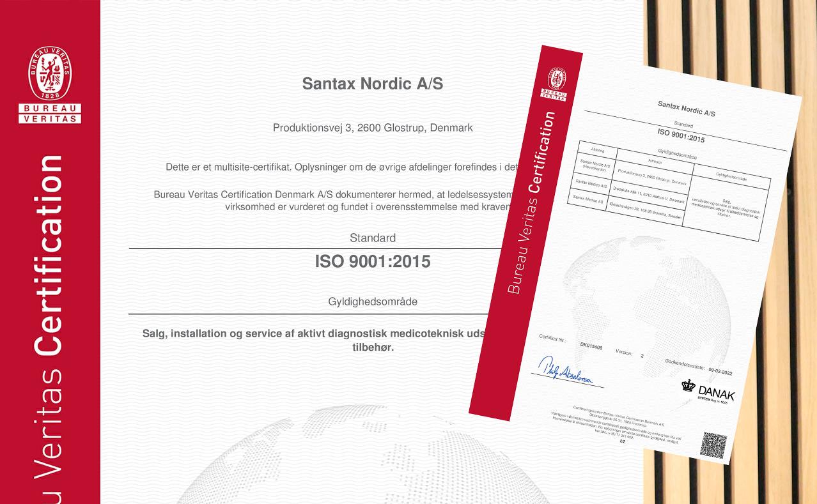Click the QR code on the tilted certificate

(713, 445)
